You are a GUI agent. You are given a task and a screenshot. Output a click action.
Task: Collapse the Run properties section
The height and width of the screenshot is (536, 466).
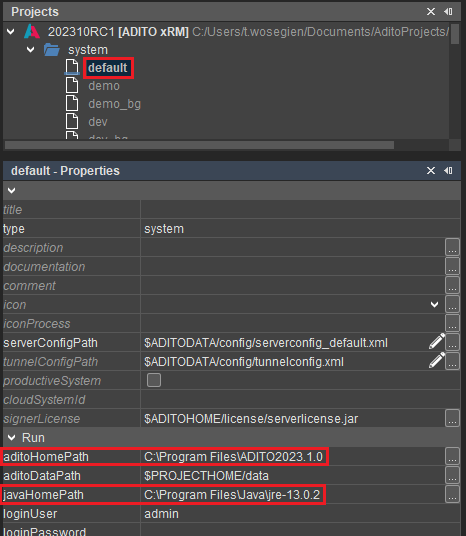12,438
